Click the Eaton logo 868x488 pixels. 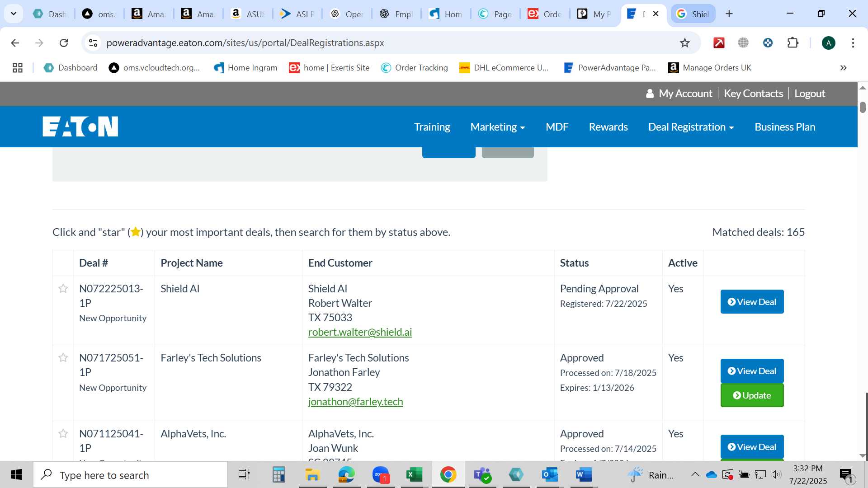[x=80, y=127]
